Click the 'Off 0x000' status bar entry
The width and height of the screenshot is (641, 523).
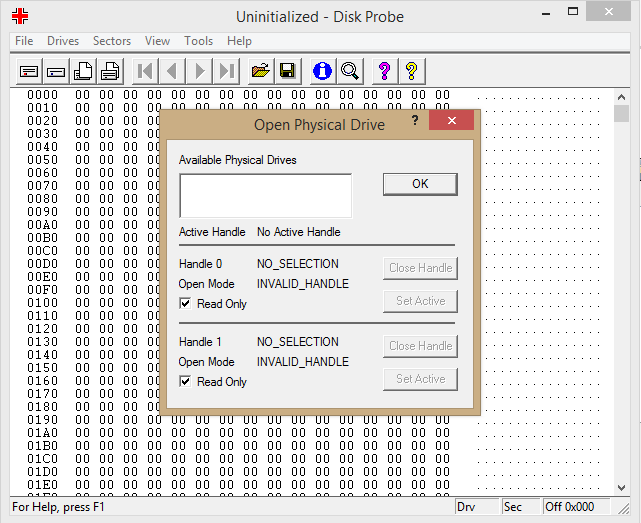coord(576,507)
